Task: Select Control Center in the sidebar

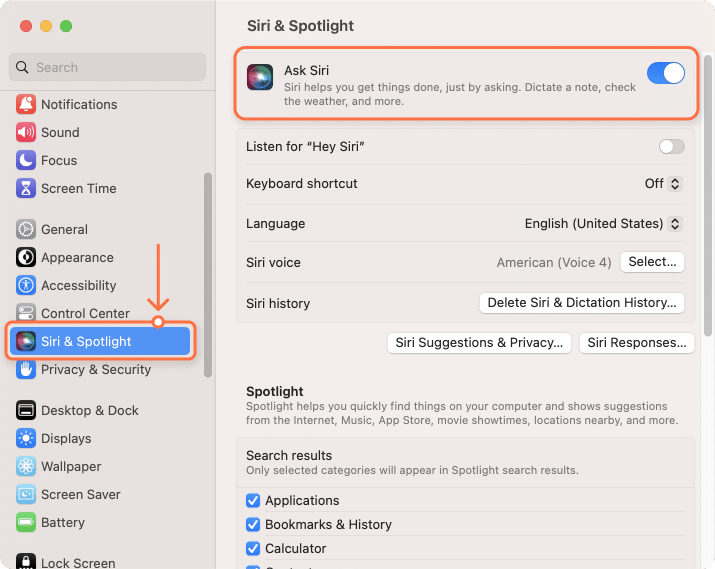Action: pos(99,313)
